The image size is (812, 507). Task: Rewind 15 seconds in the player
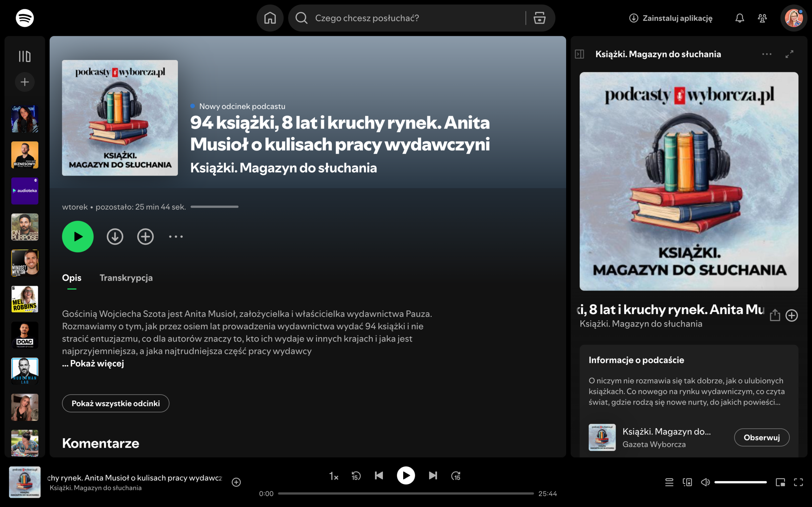point(356,476)
